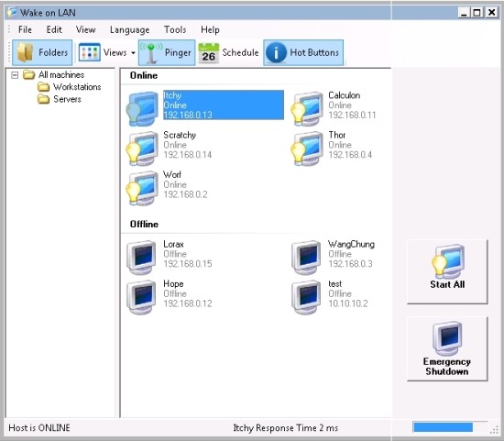Click the IP address 10.10.10.2

348,303
